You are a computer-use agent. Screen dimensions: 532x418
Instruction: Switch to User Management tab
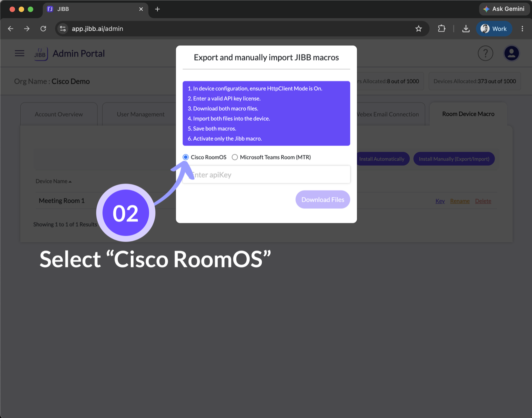141,114
